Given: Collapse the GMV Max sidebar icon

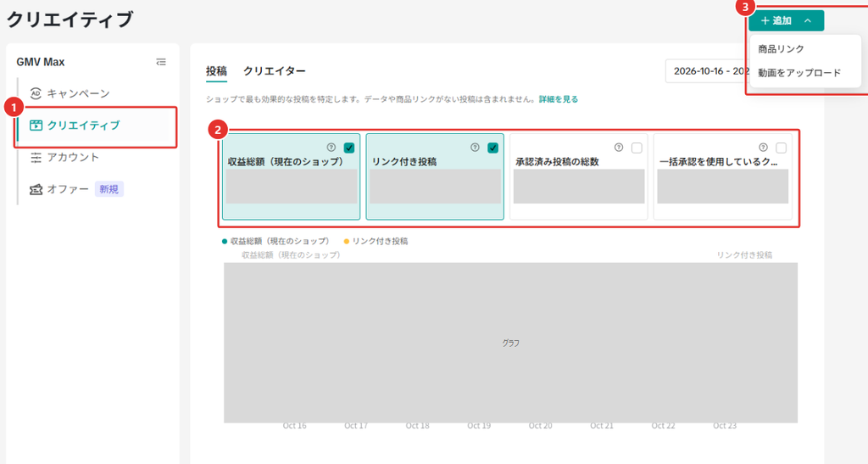Looking at the screenshot, I should [161, 62].
